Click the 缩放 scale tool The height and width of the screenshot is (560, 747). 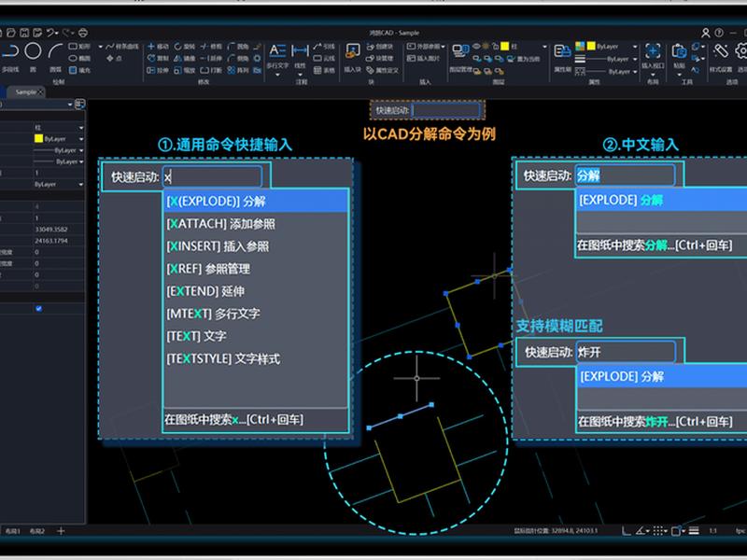(184, 70)
